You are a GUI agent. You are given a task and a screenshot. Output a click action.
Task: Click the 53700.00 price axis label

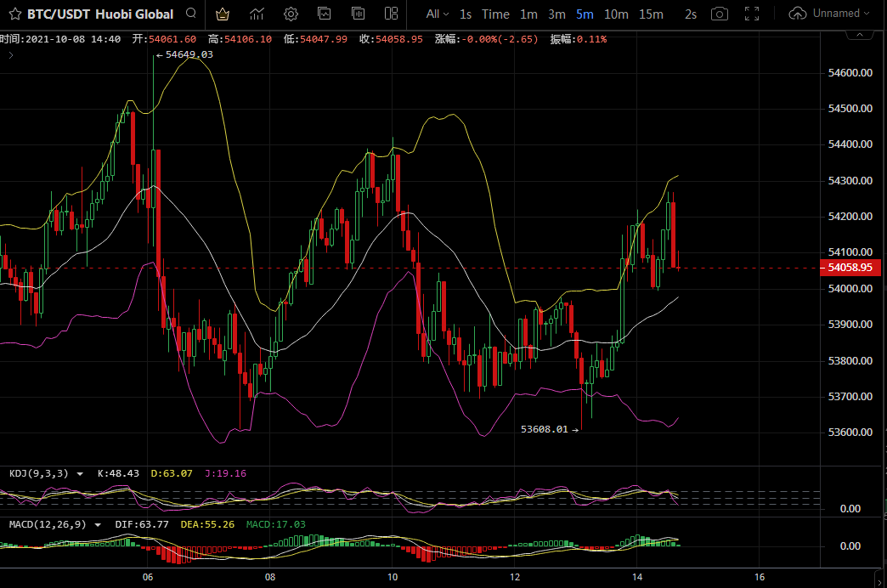coord(850,396)
